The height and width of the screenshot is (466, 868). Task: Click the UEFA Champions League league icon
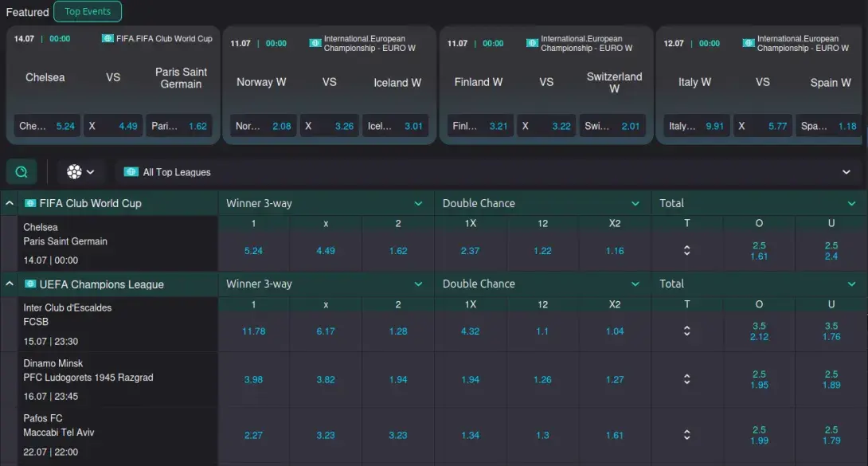click(30, 284)
